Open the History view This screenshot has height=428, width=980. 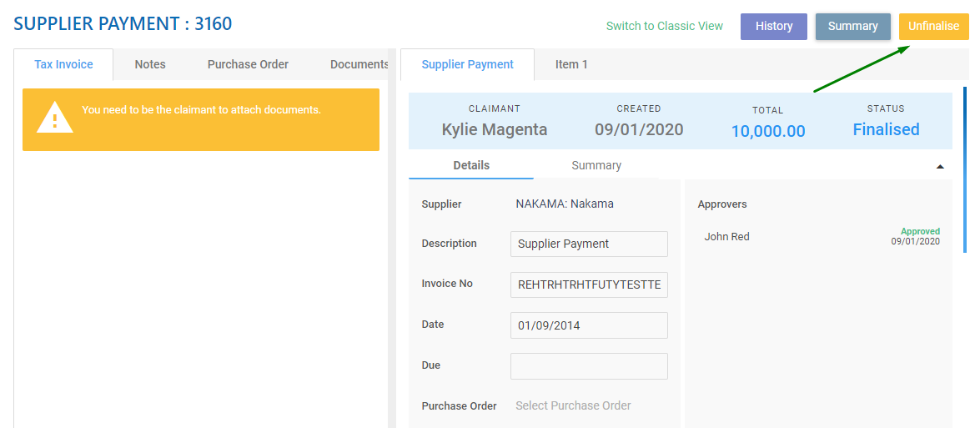[x=774, y=26]
